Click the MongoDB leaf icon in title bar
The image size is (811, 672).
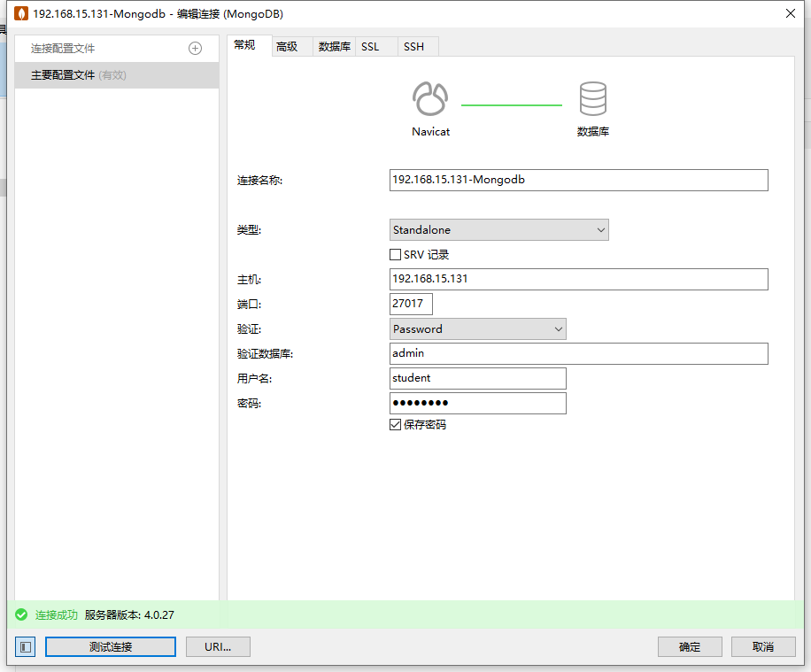tap(20, 13)
